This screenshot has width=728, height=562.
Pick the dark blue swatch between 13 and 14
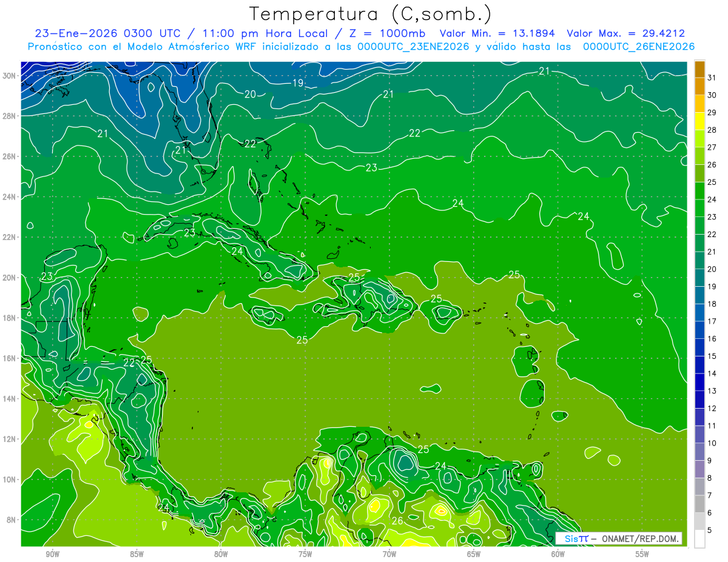(x=699, y=382)
